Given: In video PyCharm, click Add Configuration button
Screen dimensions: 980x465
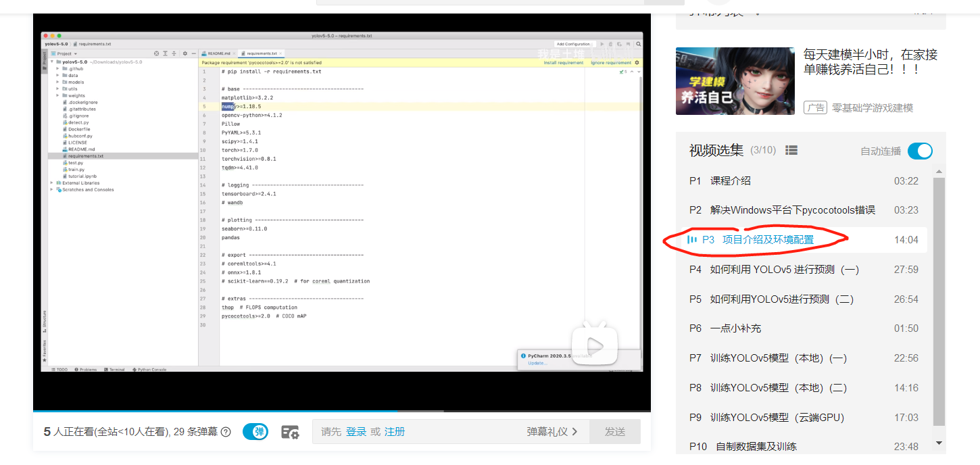Looking at the screenshot, I should (x=574, y=44).
